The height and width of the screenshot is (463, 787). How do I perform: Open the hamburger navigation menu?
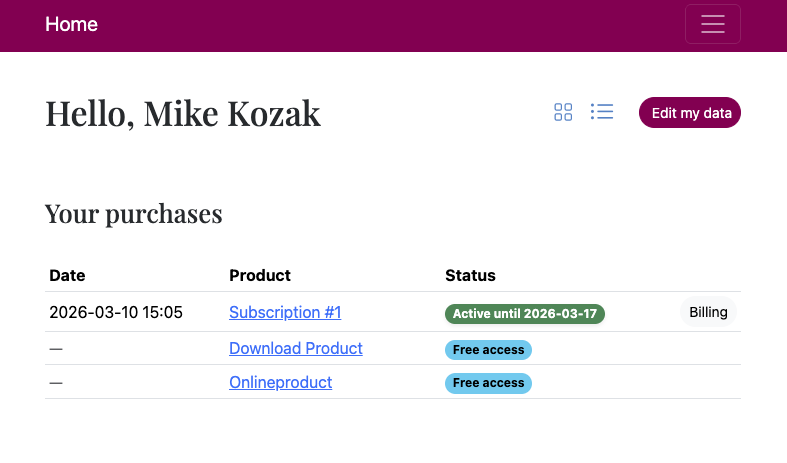712,25
